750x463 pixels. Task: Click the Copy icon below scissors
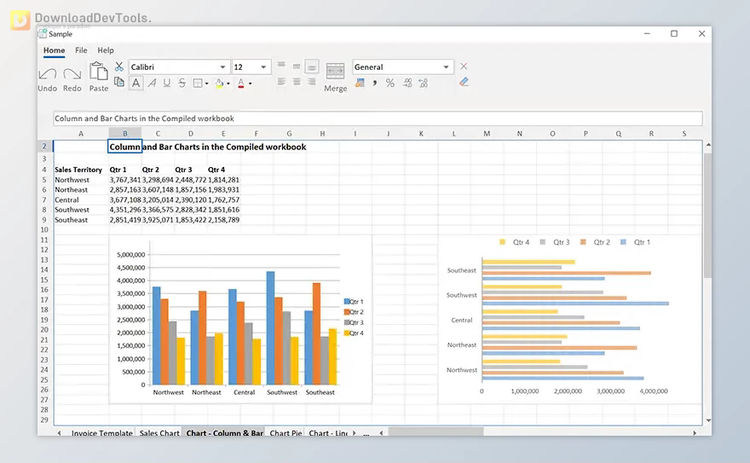(120, 83)
